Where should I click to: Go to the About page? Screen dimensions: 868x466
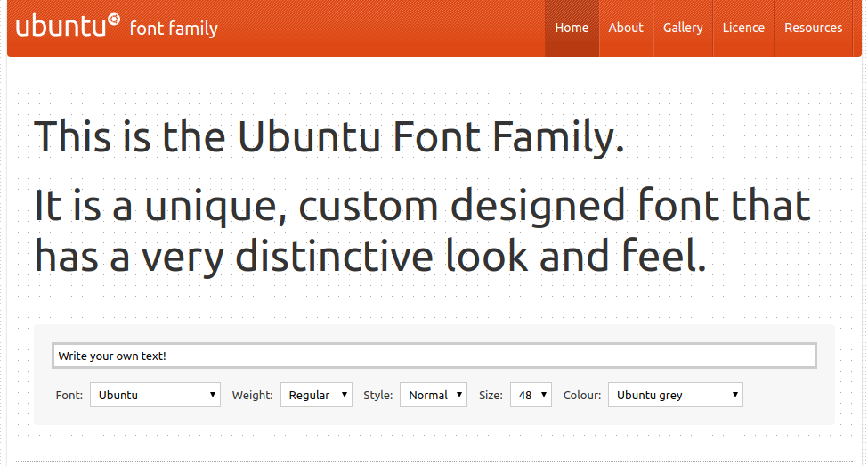click(x=626, y=28)
